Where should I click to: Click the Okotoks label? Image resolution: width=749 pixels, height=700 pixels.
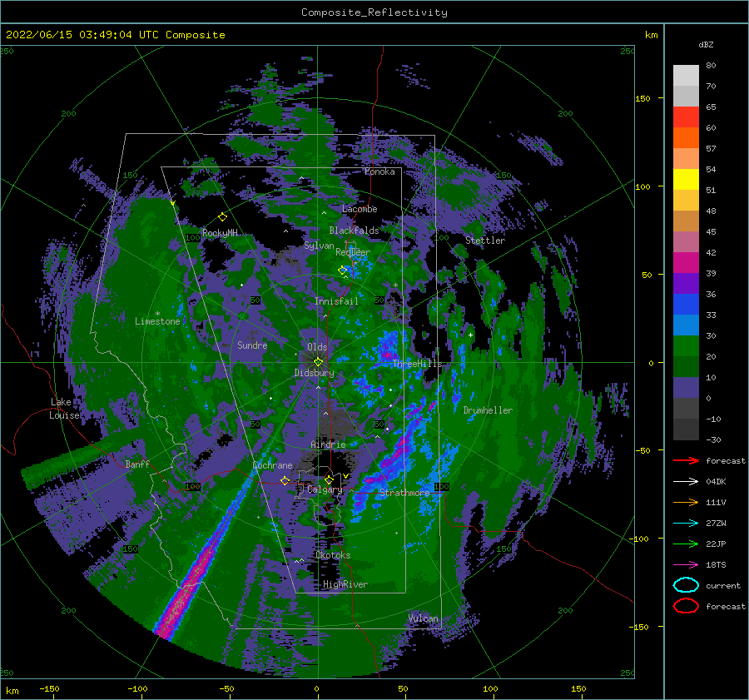[333, 555]
